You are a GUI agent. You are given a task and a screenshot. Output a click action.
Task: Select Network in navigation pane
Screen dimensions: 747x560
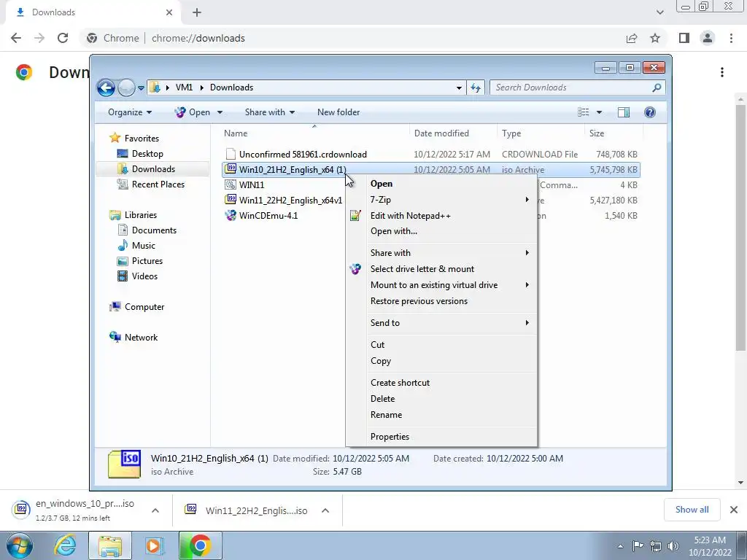click(x=141, y=338)
